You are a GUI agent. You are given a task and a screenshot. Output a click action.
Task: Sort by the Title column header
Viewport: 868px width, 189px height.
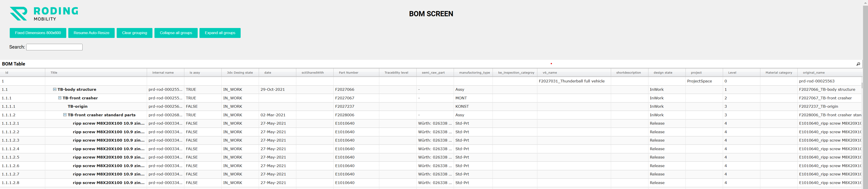coord(54,73)
